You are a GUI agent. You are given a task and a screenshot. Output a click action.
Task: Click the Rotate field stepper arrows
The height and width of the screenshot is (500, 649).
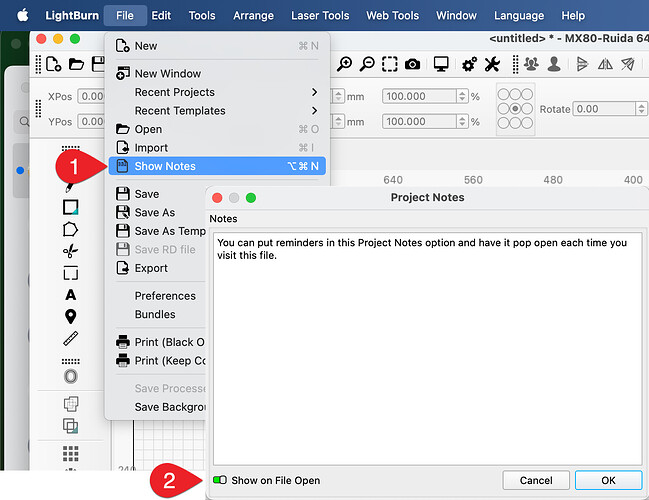click(x=641, y=109)
